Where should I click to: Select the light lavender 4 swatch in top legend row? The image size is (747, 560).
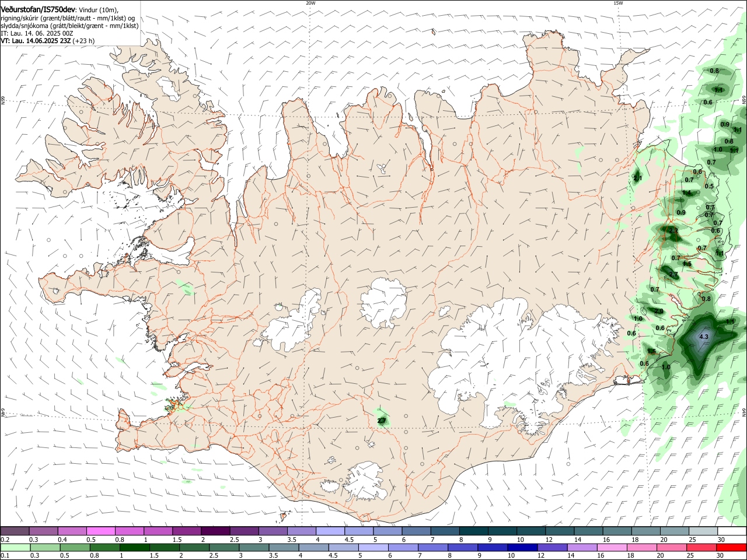tap(330, 531)
